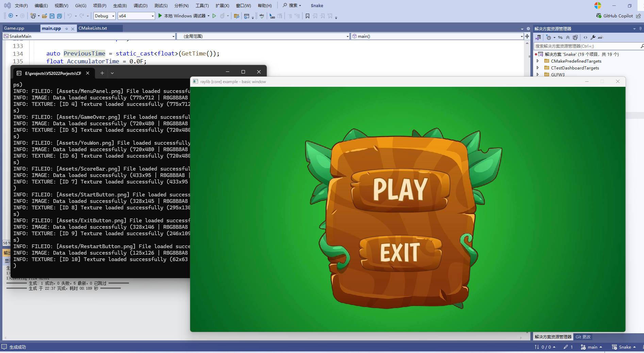644x353 pixels.
Task: Click main branch in status bar
Action: [591, 347]
